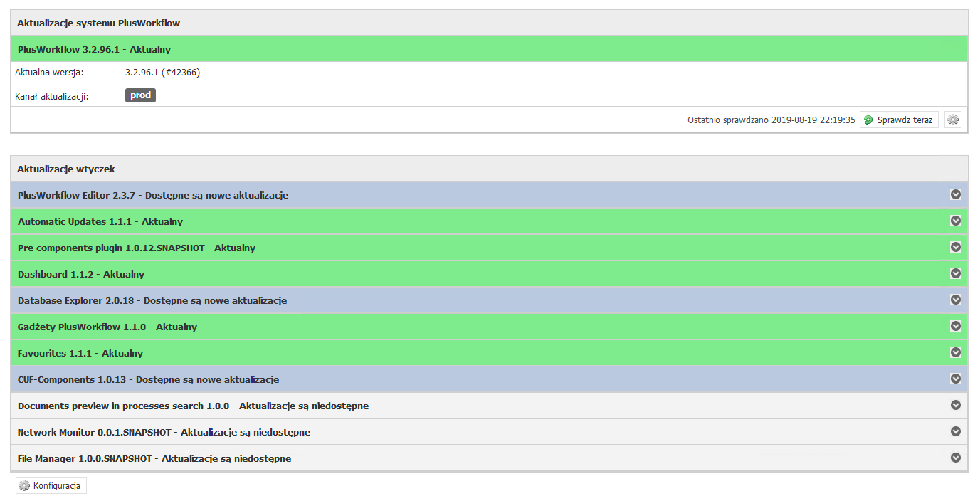The height and width of the screenshot is (501, 980).
Task: Expand PlusWorkflow Editor 2.3.7 chevron
Action: pyautogui.click(x=956, y=194)
